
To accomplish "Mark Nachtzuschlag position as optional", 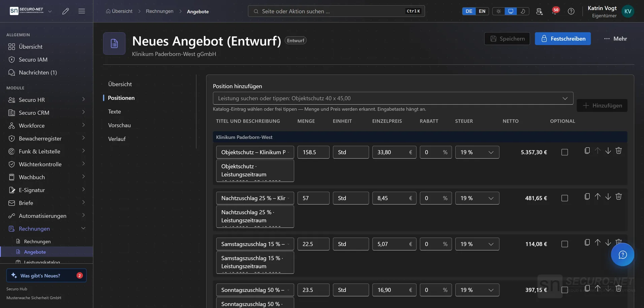I will click(x=565, y=198).
